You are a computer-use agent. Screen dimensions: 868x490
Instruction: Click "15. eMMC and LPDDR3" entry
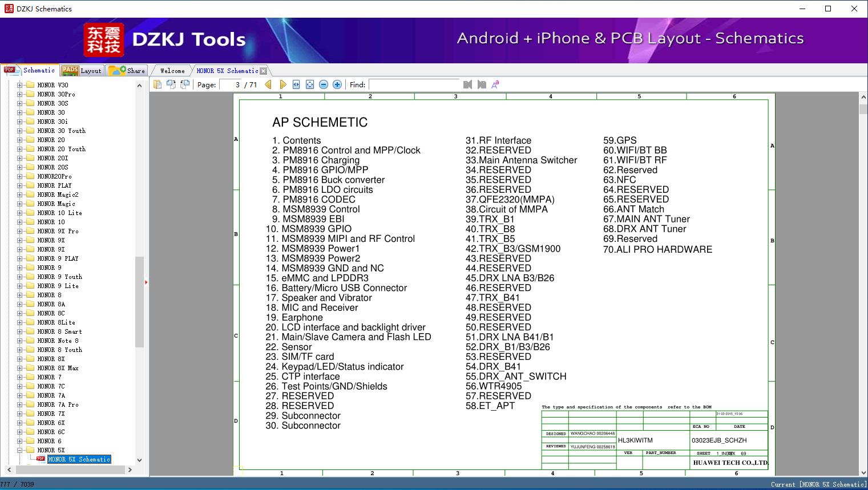point(317,278)
